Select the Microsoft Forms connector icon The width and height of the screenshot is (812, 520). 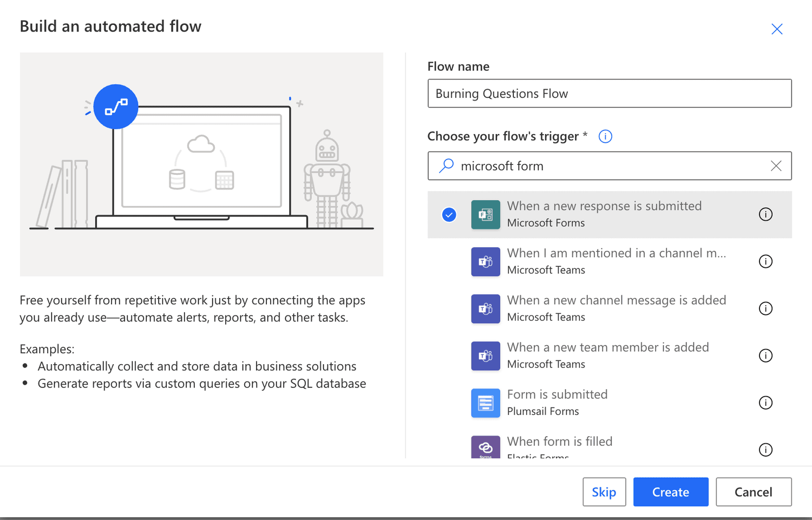click(x=486, y=214)
